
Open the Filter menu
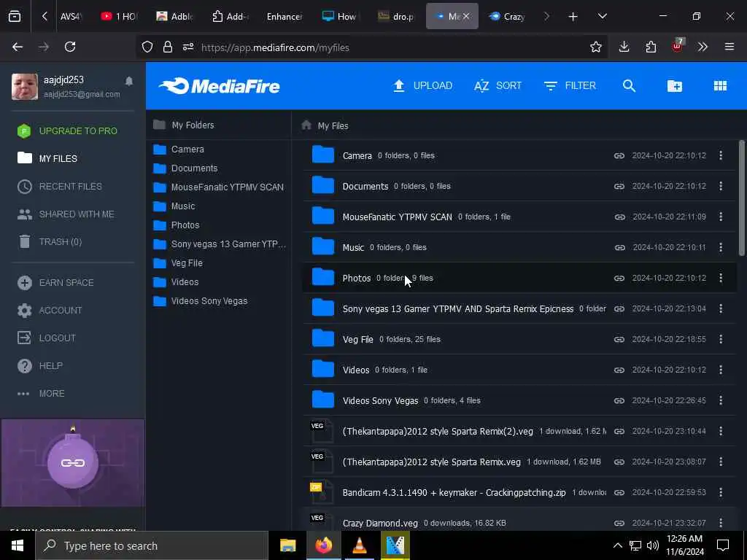click(570, 86)
